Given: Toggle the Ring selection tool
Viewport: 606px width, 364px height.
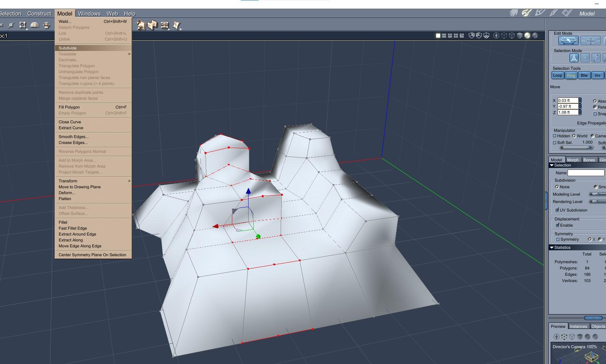Looking at the screenshot, I should coord(571,75).
